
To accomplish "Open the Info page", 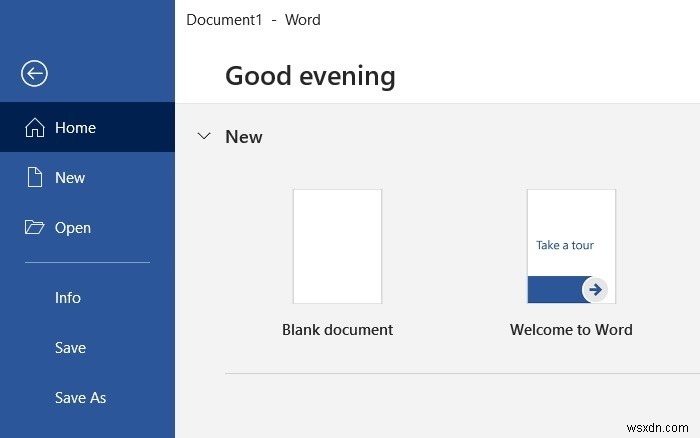I will point(88,298).
